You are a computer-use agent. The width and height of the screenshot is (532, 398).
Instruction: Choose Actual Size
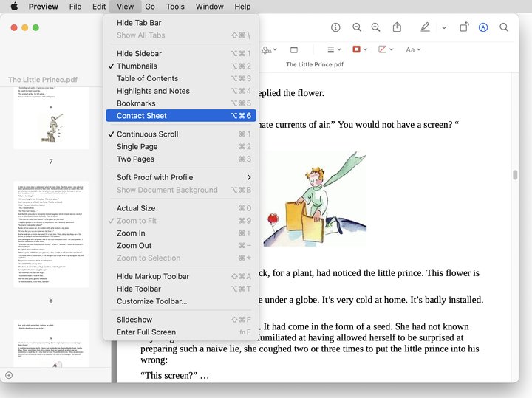[181, 208]
